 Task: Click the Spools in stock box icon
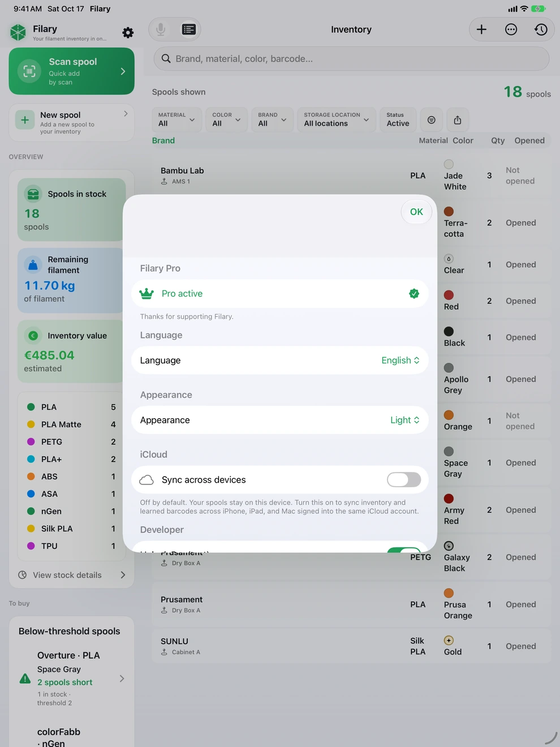pos(33,194)
